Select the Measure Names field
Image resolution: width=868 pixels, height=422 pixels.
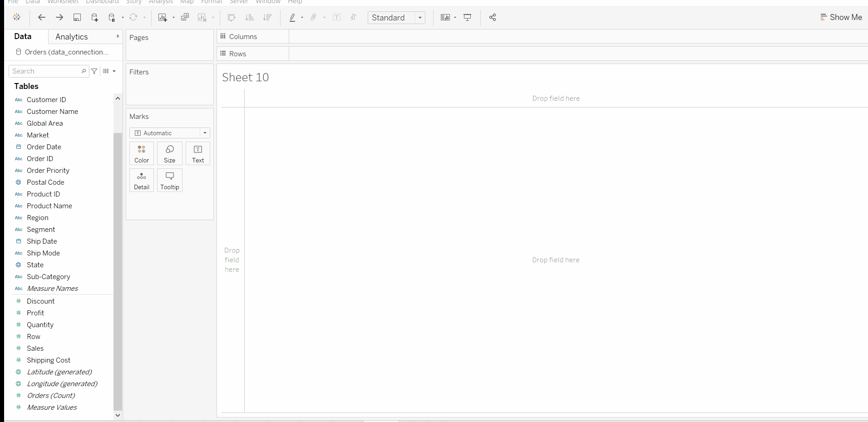click(53, 289)
